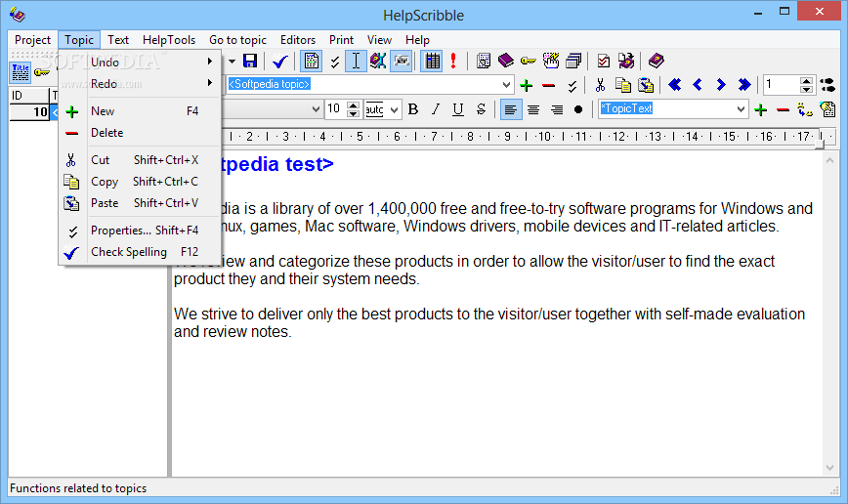848x504 pixels.
Task: Click the red checked checklist icon
Action: (x=604, y=62)
